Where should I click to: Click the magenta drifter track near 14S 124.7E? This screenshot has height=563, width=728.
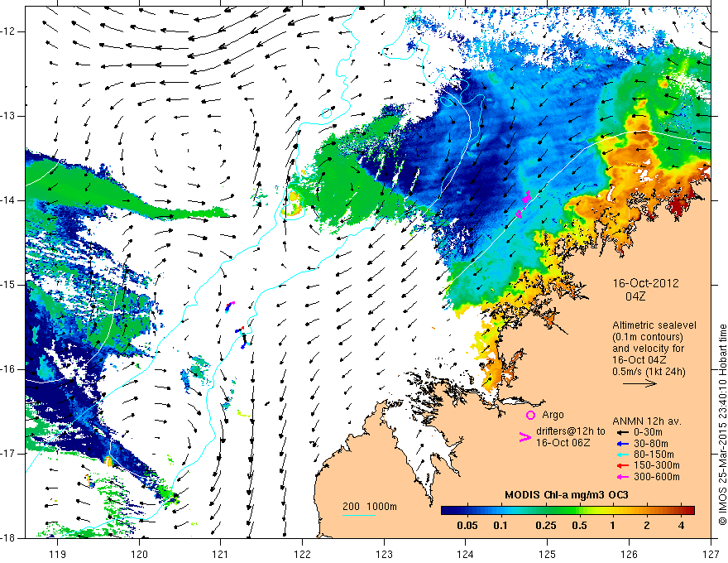click(523, 205)
